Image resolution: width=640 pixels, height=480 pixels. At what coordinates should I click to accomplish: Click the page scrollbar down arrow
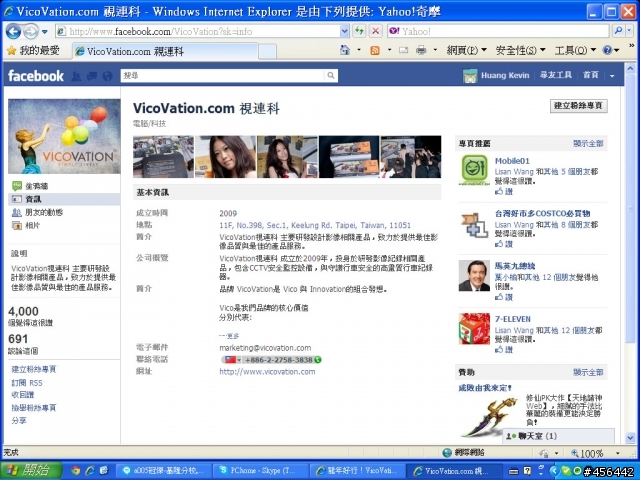[630, 438]
